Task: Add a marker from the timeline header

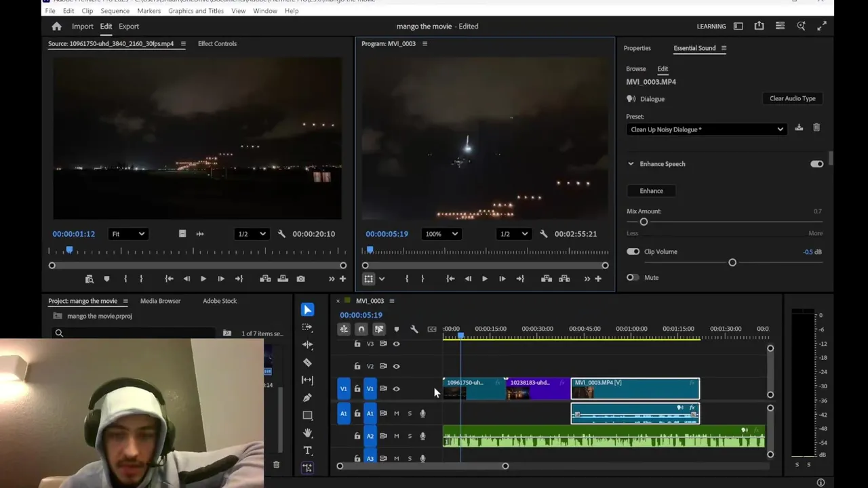Action: pyautogui.click(x=397, y=329)
